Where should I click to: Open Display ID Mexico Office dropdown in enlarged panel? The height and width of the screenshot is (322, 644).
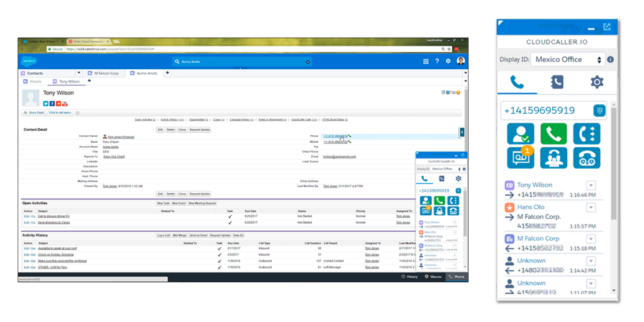pos(568,60)
